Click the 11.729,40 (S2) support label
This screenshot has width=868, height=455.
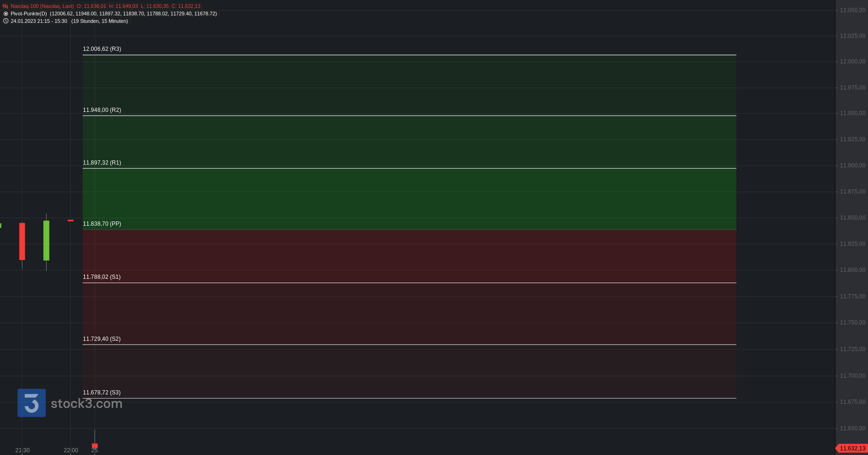click(x=102, y=339)
